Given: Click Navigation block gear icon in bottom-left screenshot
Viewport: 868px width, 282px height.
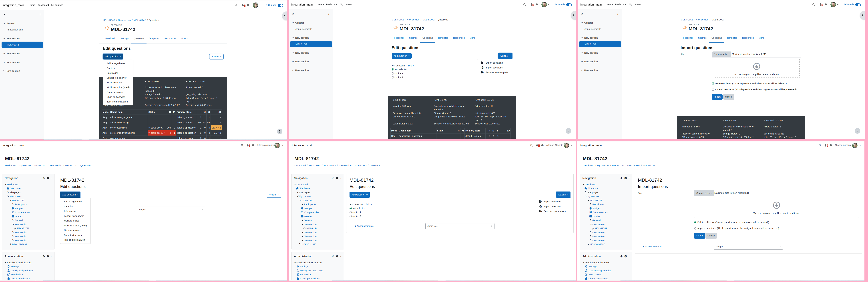Looking at the screenshot, I should pyautogui.click(x=48, y=178).
